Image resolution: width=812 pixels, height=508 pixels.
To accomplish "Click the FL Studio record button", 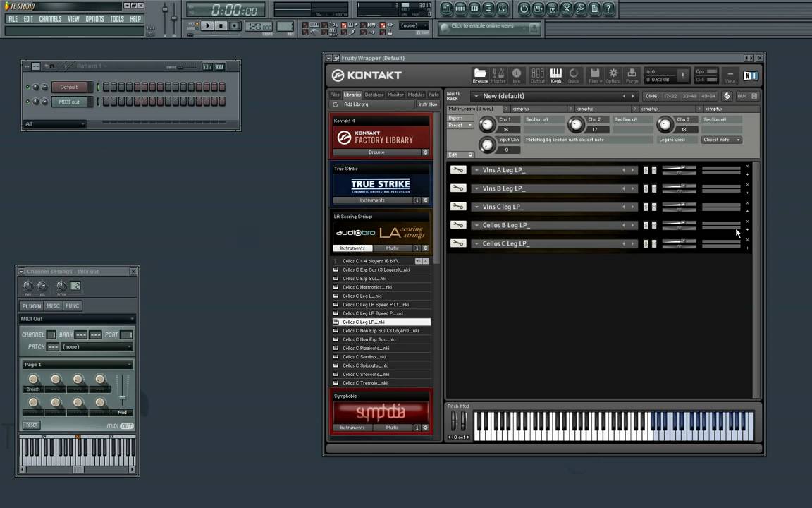I will click(x=235, y=25).
